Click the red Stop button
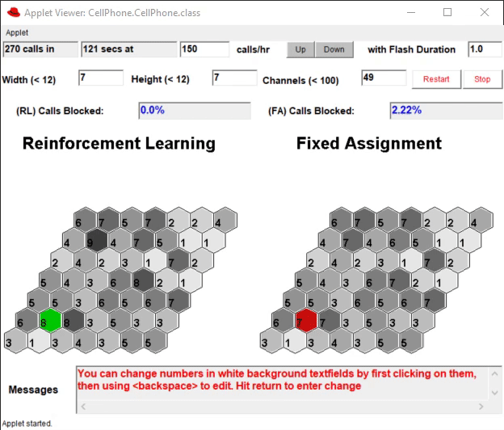This screenshot has width=504, height=430. pos(482,79)
